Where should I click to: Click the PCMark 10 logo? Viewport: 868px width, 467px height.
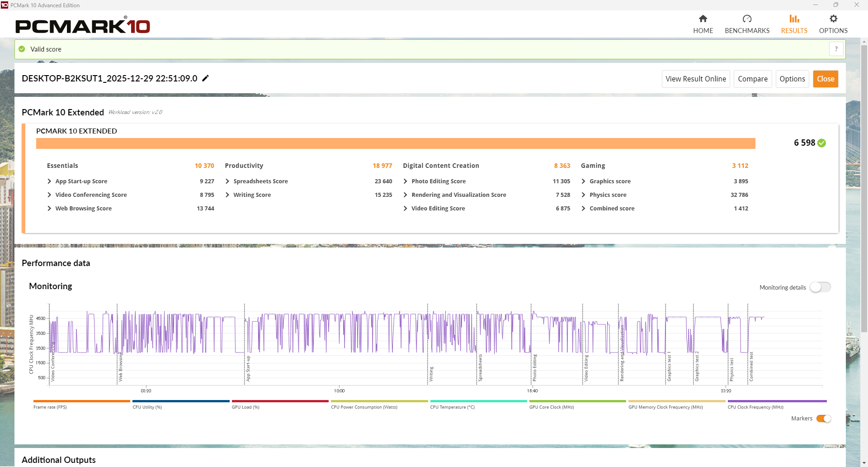click(x=83, y=26)
